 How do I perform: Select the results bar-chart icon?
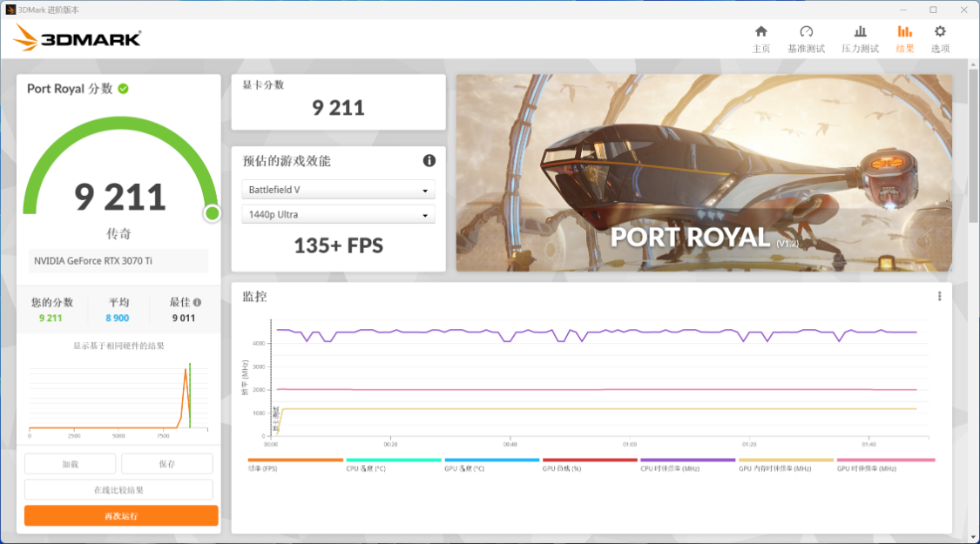pyautogui.click(x=904, y=32)
